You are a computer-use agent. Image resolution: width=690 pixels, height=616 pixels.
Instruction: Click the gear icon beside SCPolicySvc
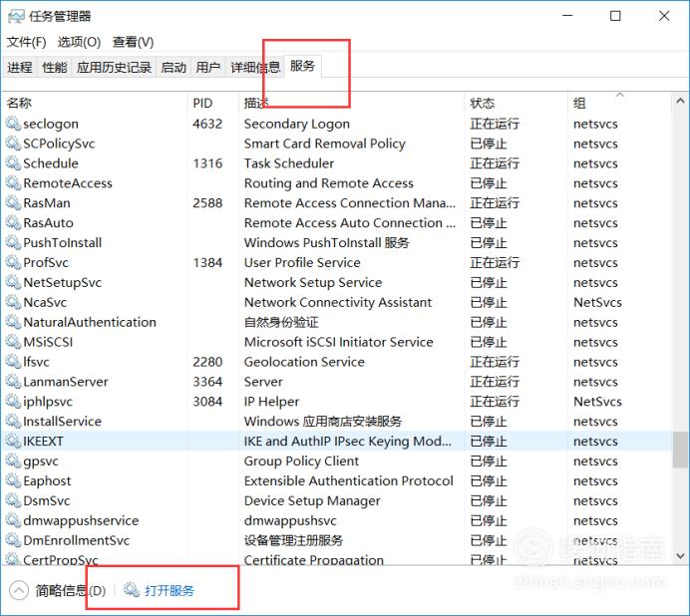(13, 144)
